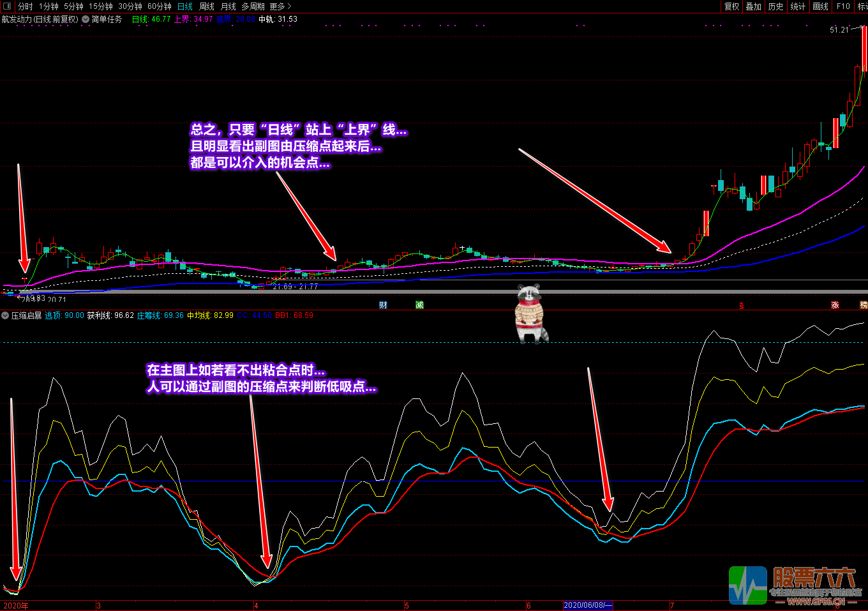868x611 pixels.
Task: Click the panel layout icon at top-left
Action: (7, 6)
